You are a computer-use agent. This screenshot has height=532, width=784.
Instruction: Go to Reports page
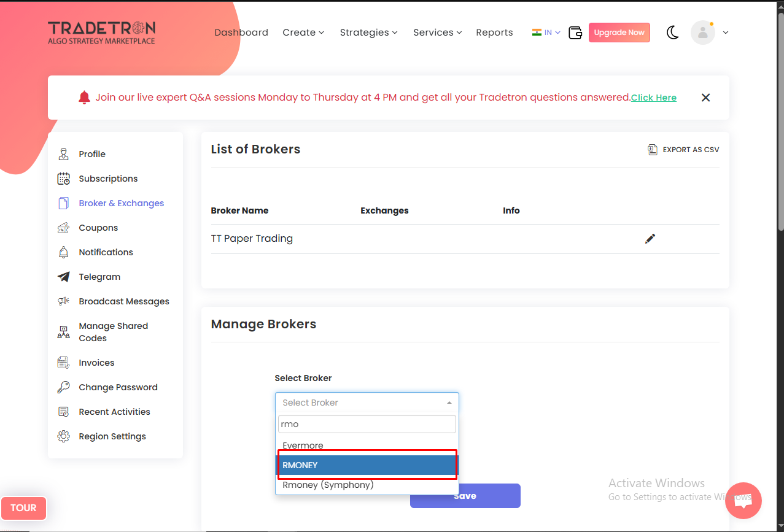coord(494,33)
